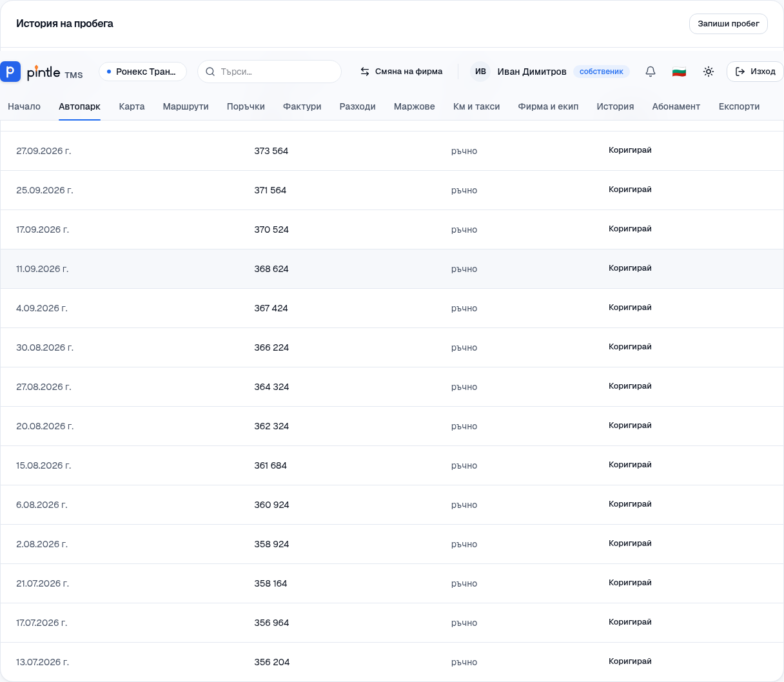
Task: Go to the Абонамент tab
Action: click(676, 106)
